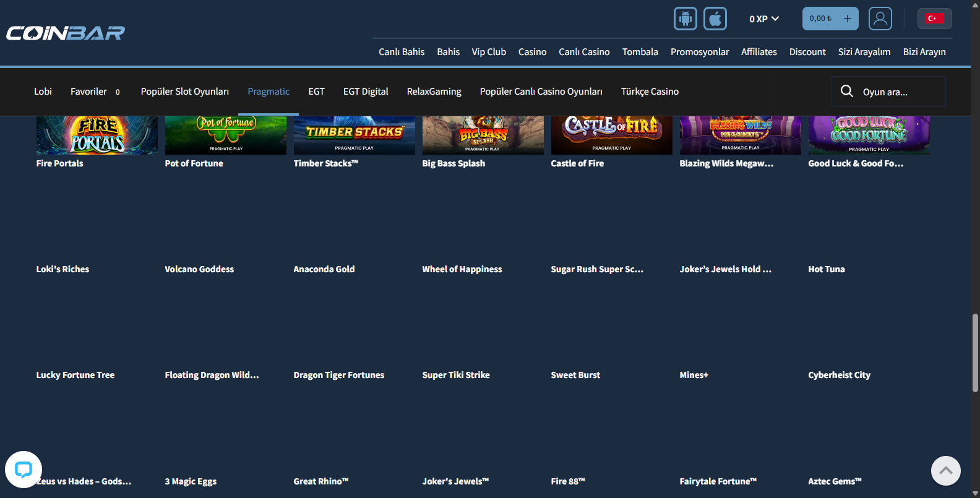Open the Fire Portals game thumbnail

(x=97, y=135)
